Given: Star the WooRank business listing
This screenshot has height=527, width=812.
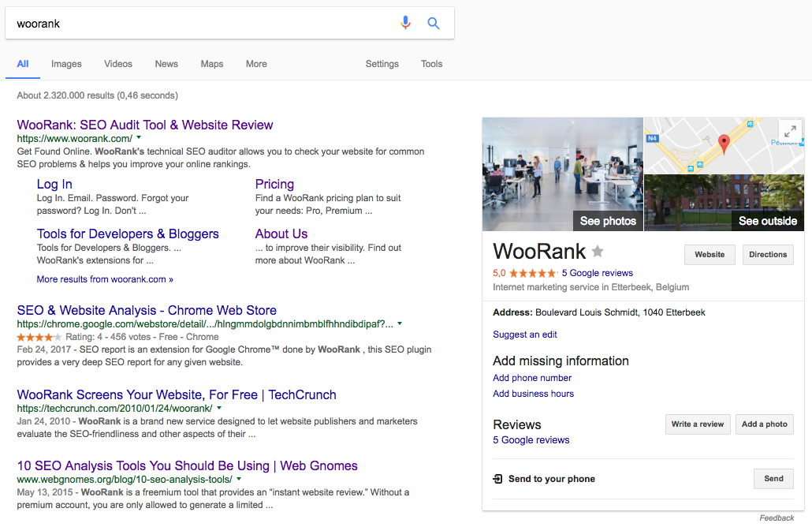Looking at the screenshot, I should (598, 252).
